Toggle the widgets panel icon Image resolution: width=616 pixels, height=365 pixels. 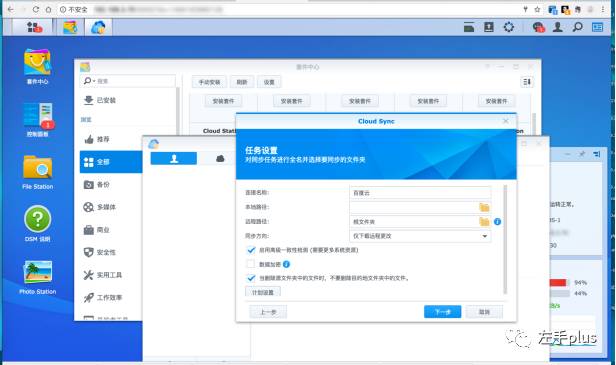(598, 27)
